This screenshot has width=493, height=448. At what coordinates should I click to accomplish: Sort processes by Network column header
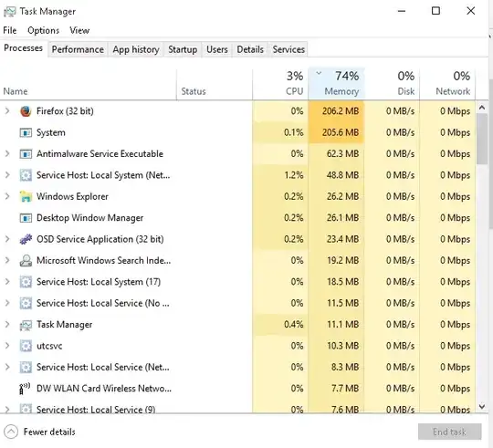pyautogui.click(x=447, y=84)
